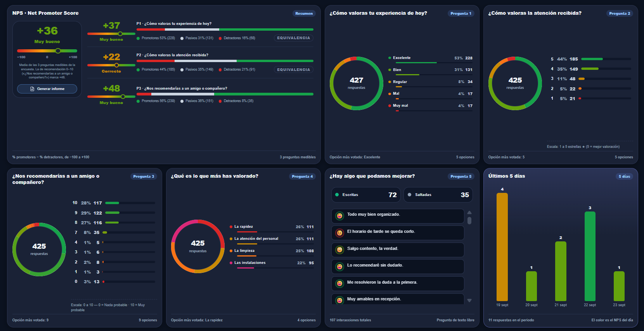Select the Pregunta 5 tag
The height and width of the screenshot is (331, 644).
[461, 177]
